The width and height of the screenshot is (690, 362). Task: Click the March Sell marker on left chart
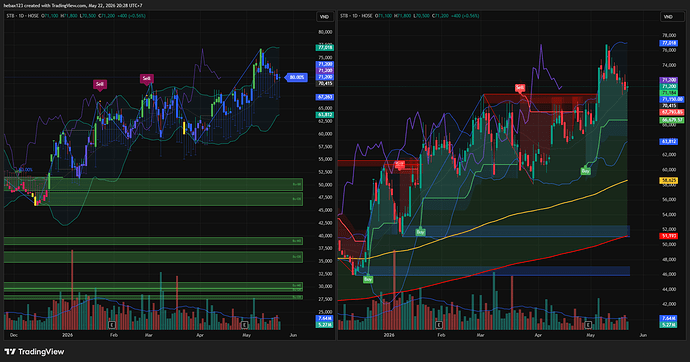tap(147, 79)
